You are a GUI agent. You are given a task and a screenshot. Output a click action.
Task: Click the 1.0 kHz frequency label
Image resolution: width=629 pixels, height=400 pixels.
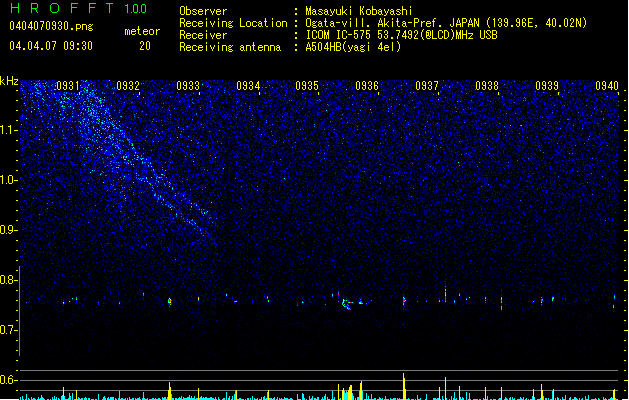click(8, 180)
